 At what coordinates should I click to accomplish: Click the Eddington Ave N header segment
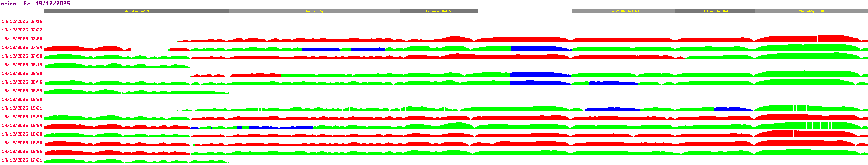pos(136,11)
